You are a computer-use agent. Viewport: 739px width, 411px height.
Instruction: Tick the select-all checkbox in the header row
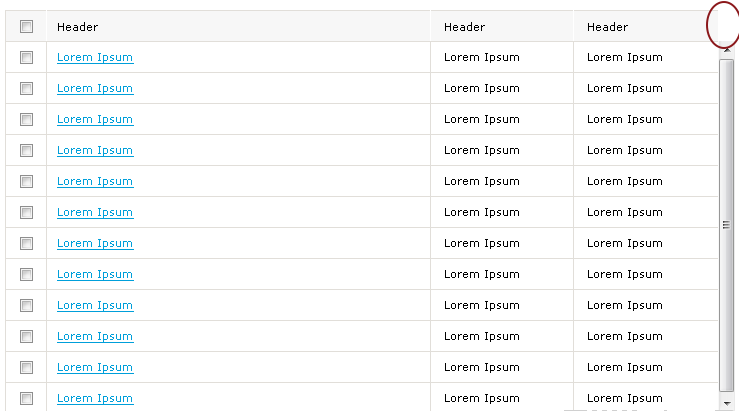click(26, 27)
